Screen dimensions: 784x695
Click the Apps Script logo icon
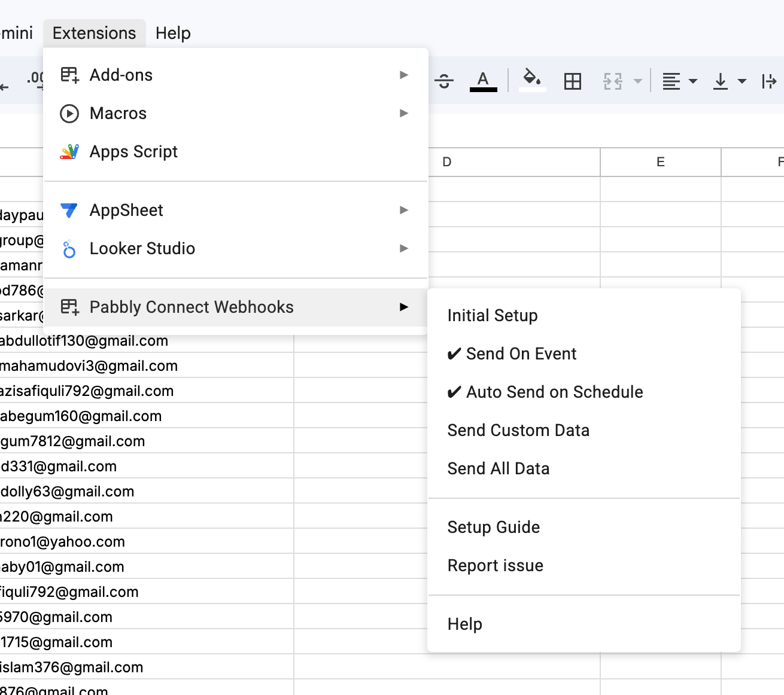69,151
